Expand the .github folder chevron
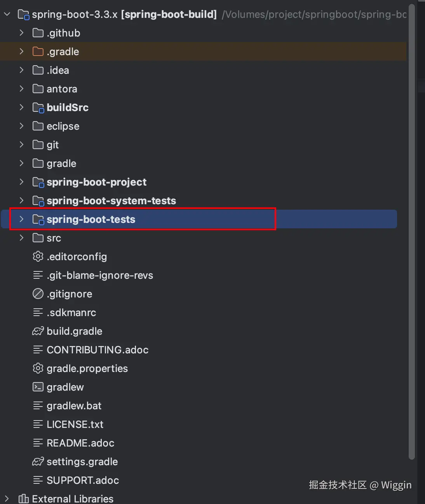The height and width of the screenshot is (504, 425). point(21,33)
